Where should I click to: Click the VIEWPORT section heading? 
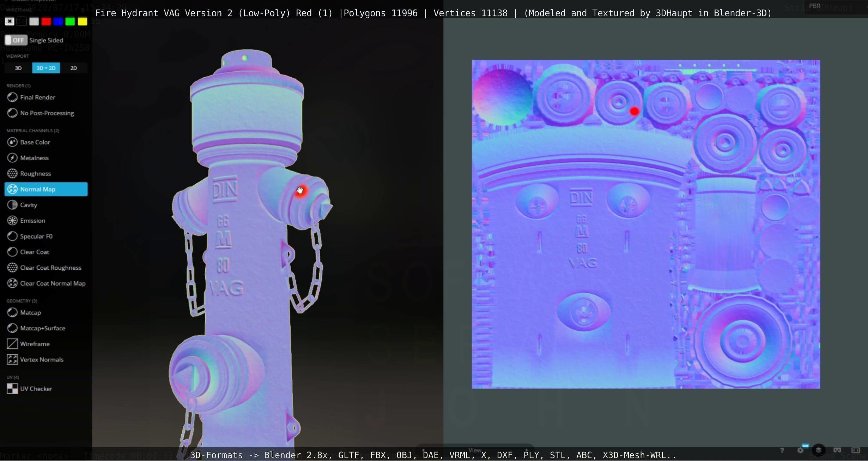click(18, 56)
